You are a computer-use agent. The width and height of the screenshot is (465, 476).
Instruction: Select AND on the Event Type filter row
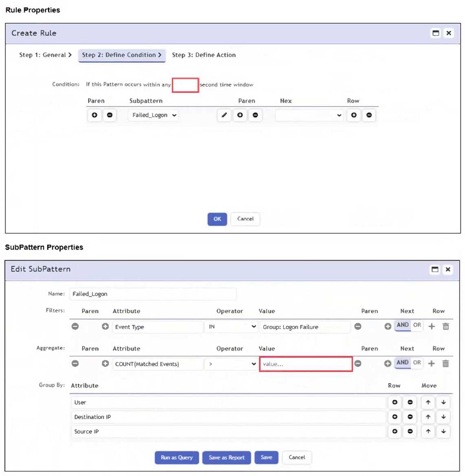[402, 325]
